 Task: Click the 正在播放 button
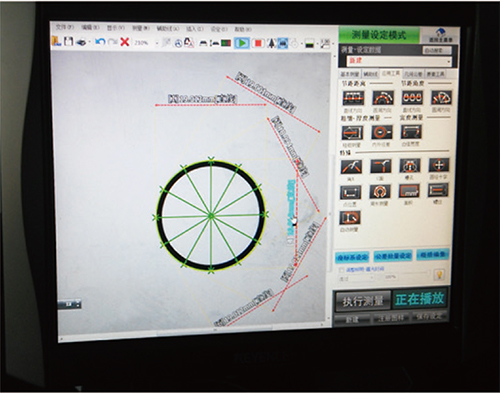pyautogui.click(x=420, y=299)
